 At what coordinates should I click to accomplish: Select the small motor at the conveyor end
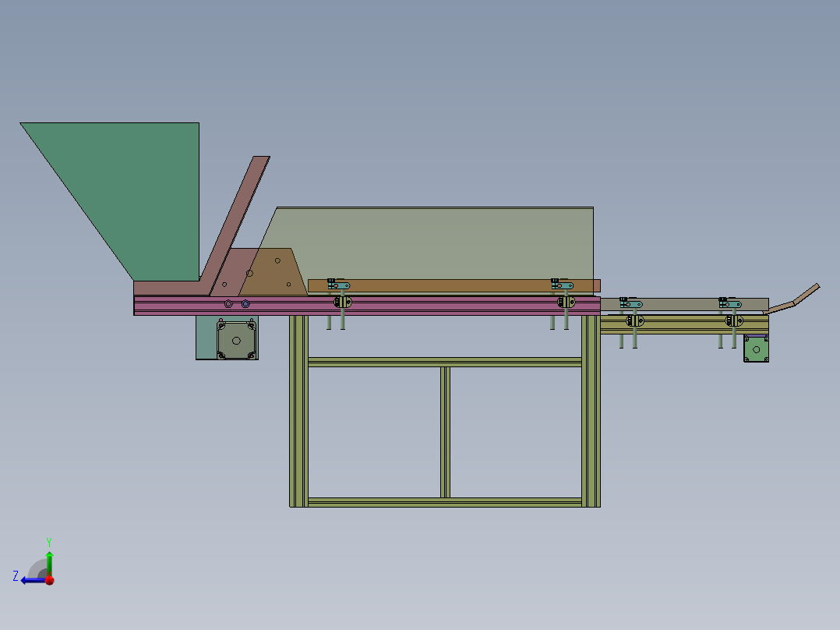click(x=756, y=349)
